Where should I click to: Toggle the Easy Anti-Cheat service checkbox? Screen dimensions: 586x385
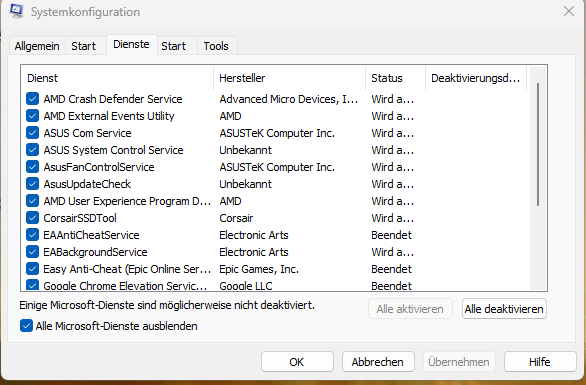click(33, 269)
